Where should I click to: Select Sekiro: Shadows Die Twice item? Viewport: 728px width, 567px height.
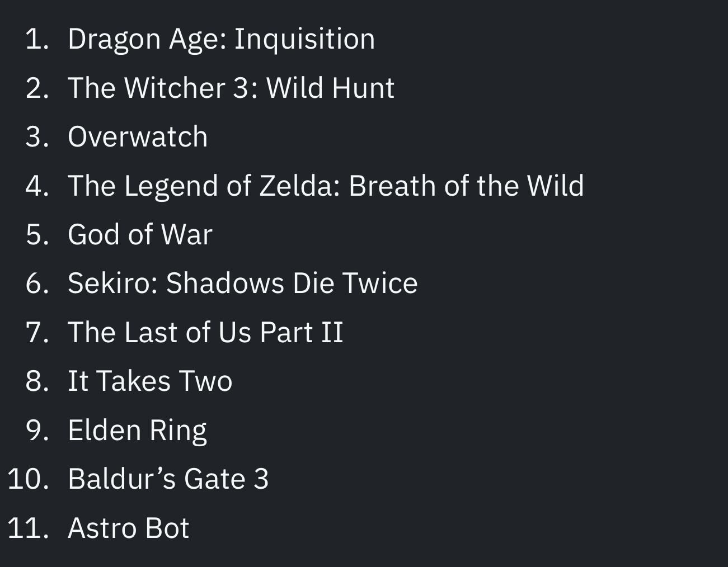coord(242,283)
